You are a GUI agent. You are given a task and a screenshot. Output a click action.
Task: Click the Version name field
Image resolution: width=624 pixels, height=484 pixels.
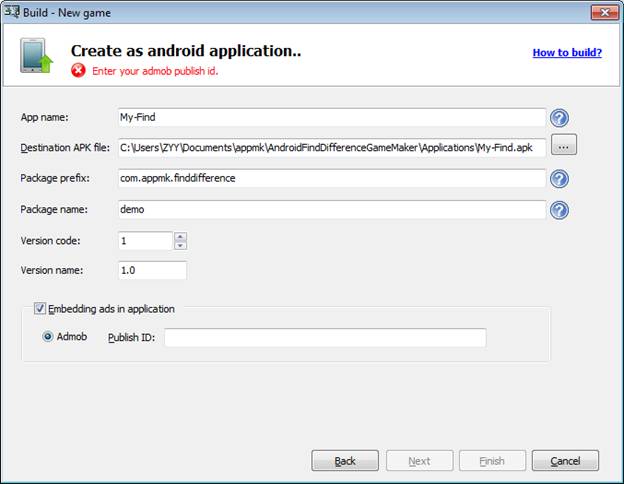(152, 270)
